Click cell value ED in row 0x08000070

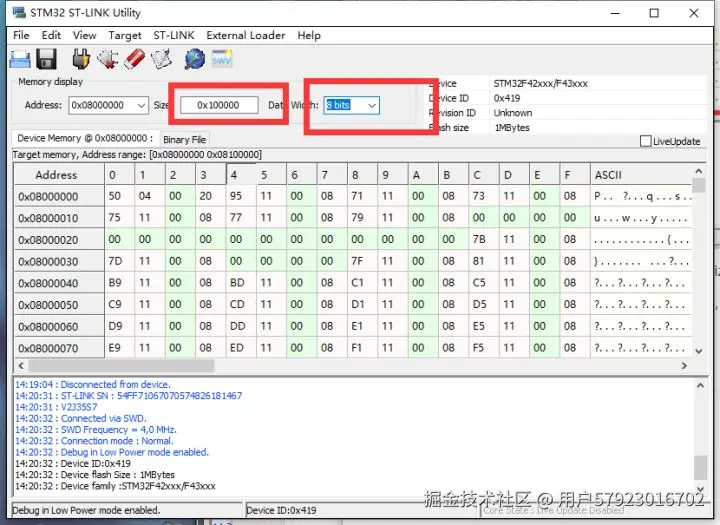tap(241, 348)
